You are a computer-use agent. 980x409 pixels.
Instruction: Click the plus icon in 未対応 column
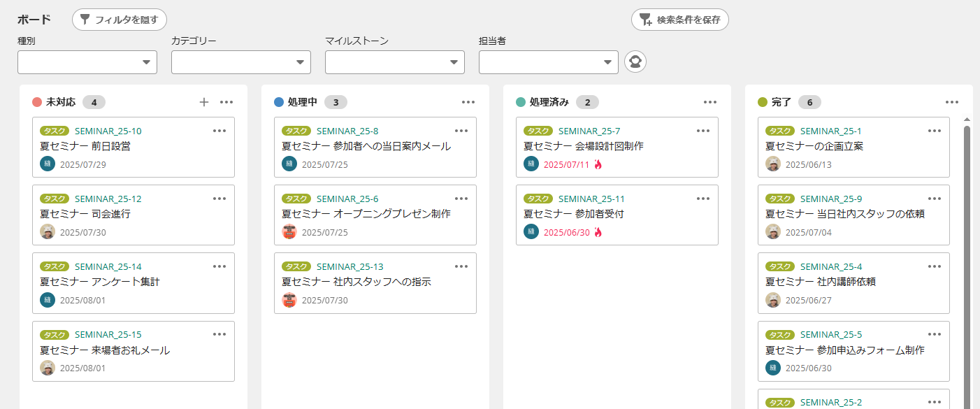(x=204, y=102)
